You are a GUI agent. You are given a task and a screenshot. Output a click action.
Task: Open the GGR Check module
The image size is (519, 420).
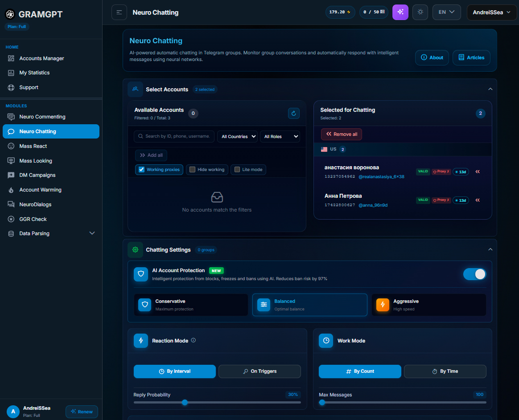[51, 219]
